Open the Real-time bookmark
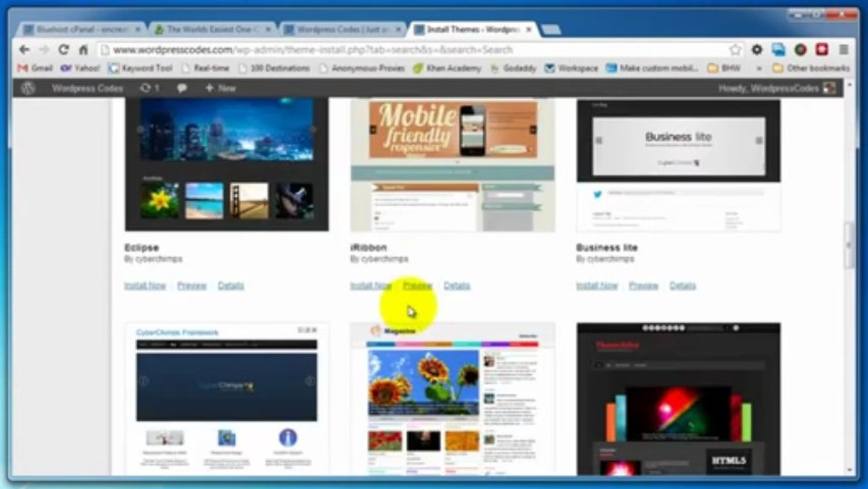868x489 pixels. [206, 68]
